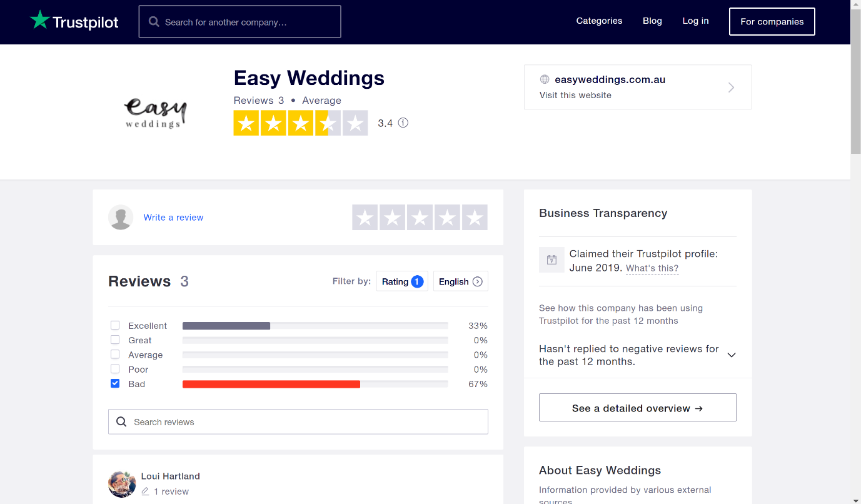Select the fifth rating star
Viewport: 861px width, 504px height.
pyautogui.click(x=475, y=218)
